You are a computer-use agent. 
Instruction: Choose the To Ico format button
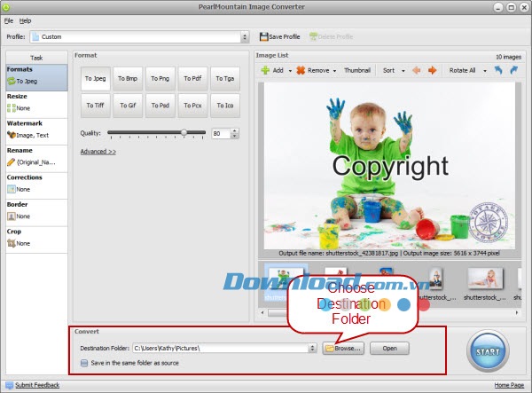225,106
